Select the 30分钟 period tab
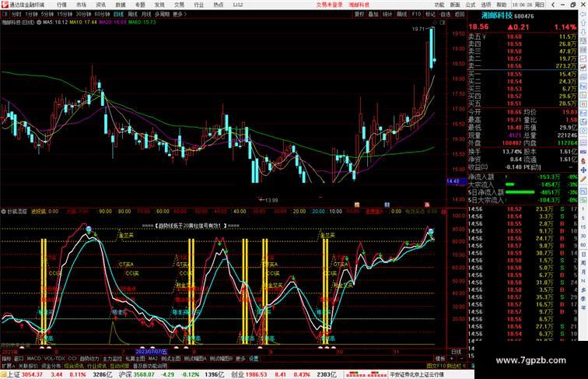588x379 pixels. [83, 14]
